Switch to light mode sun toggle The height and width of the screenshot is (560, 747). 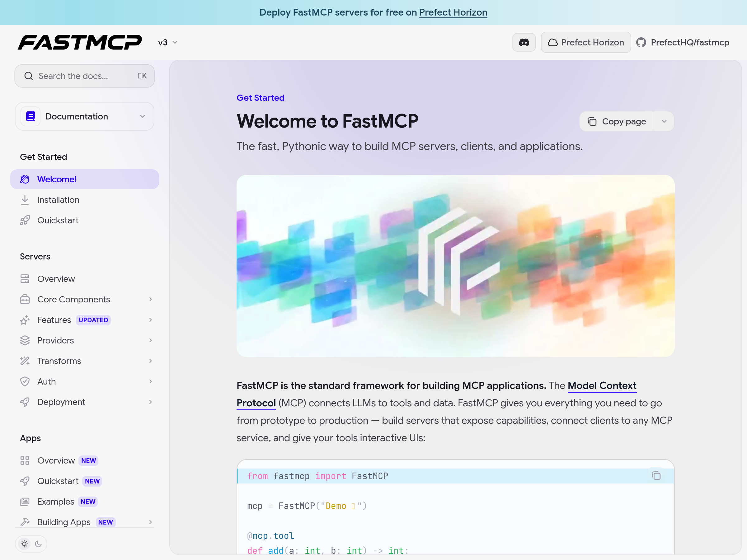(24, 544)
